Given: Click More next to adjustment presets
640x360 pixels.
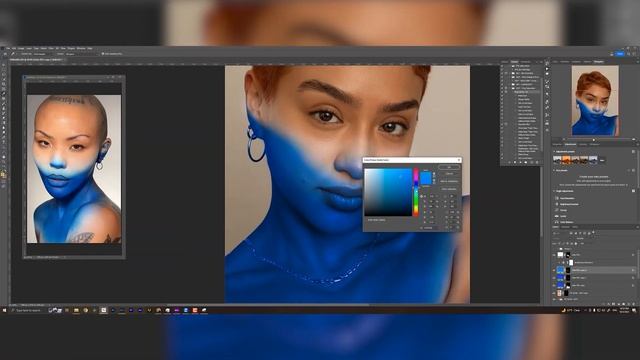Looking at the screenshot, I should point(602,160).
